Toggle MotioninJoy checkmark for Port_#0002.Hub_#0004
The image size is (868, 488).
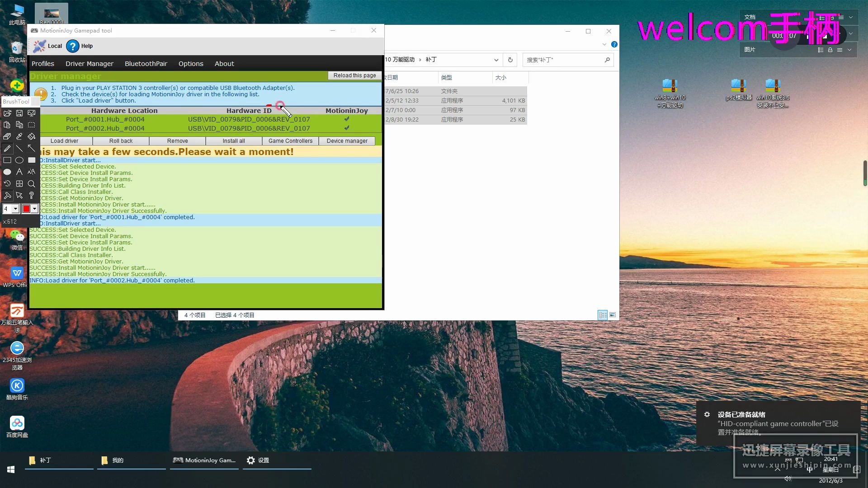347,128
